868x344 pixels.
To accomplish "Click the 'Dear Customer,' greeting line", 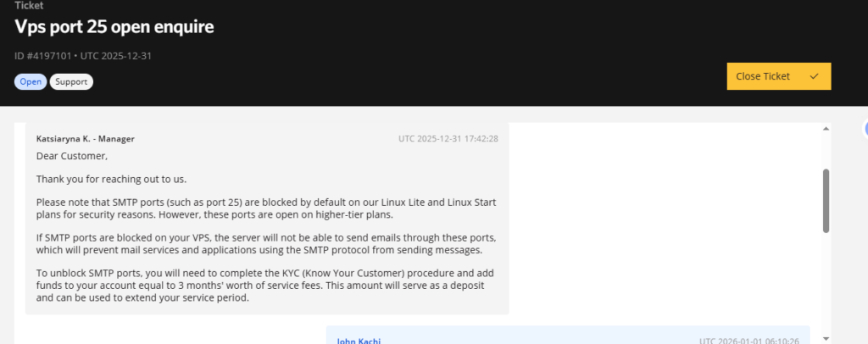I will pos(72,156).
